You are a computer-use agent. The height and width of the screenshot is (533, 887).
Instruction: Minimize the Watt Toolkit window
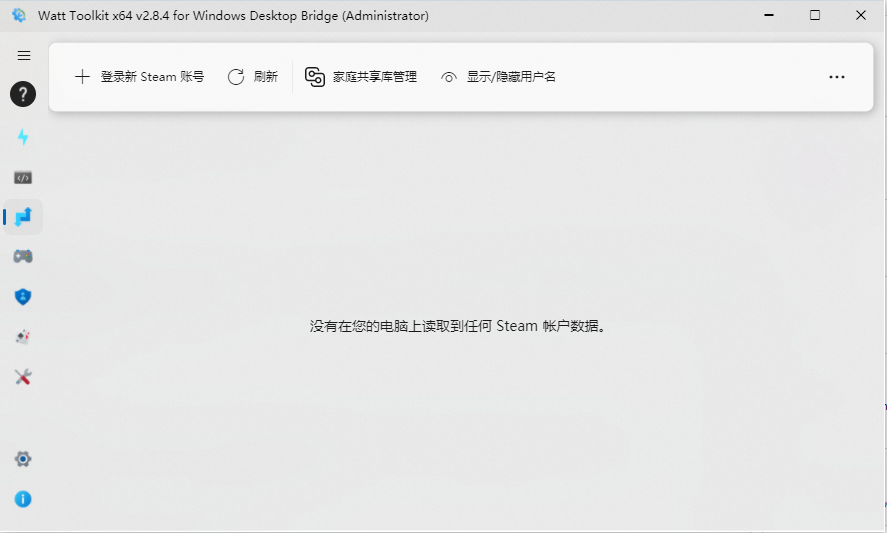click(x=769, y=15)
